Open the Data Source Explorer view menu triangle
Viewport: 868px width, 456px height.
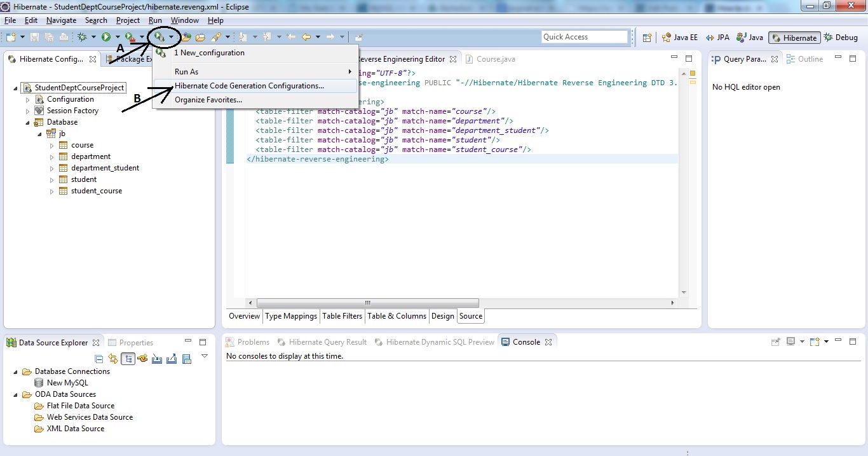[x=205, y=356]
